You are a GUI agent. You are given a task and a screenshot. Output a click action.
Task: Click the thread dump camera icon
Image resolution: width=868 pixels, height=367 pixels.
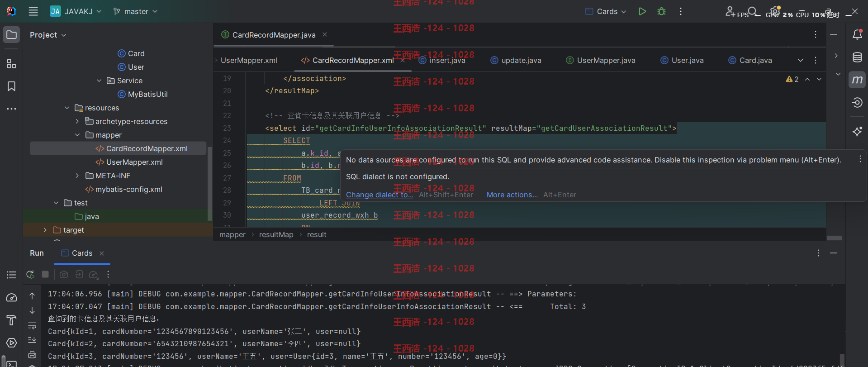point(64,274)
